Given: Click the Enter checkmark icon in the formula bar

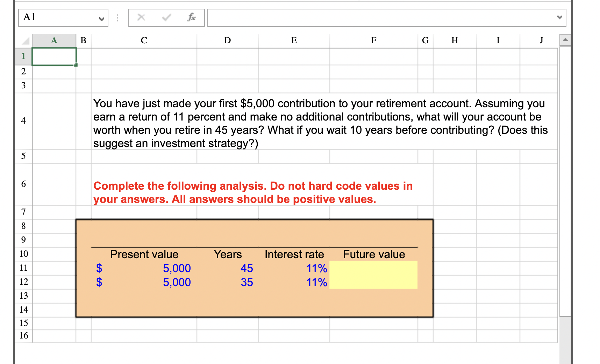Looking at the screenshot, I should (x=166, y=17).
